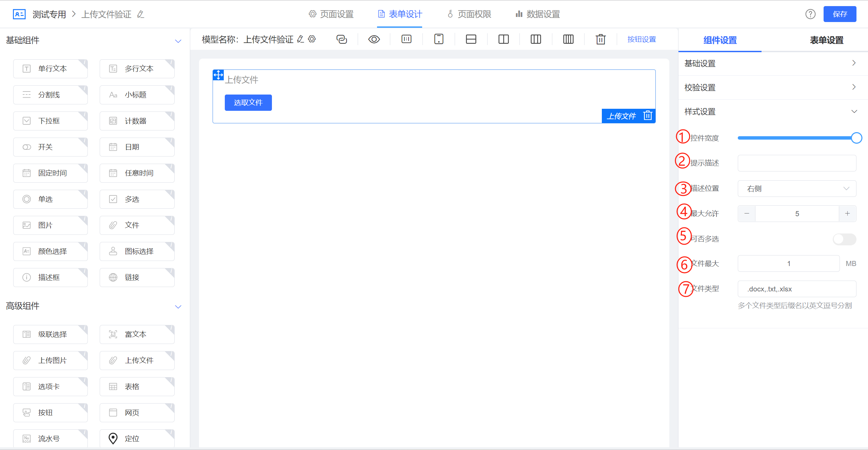The height and width of the screenshot is (450, 868).
Task: Increase 最大允许 with plus button
Action: [847, 213]
